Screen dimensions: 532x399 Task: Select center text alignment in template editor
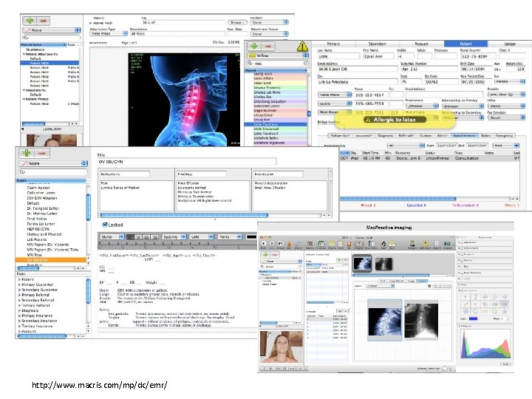tap(138, 237)
